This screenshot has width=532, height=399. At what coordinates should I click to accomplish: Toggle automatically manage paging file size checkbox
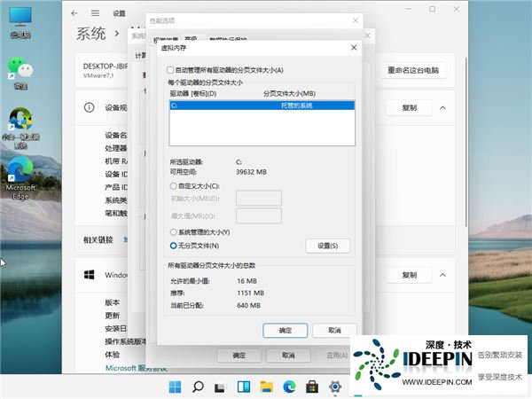[x=170, y=70]
